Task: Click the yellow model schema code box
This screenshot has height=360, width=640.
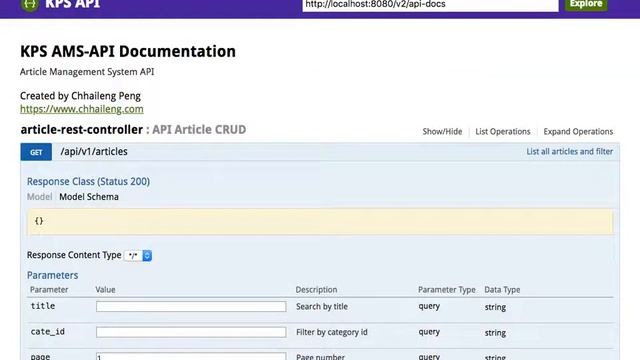Action: tap(320, 221)
